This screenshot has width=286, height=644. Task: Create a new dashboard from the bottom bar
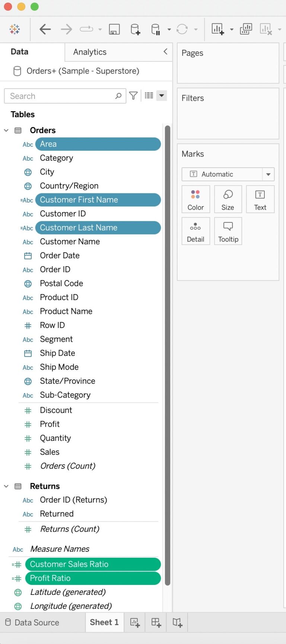pyautogui.click(x=155, y=622)
